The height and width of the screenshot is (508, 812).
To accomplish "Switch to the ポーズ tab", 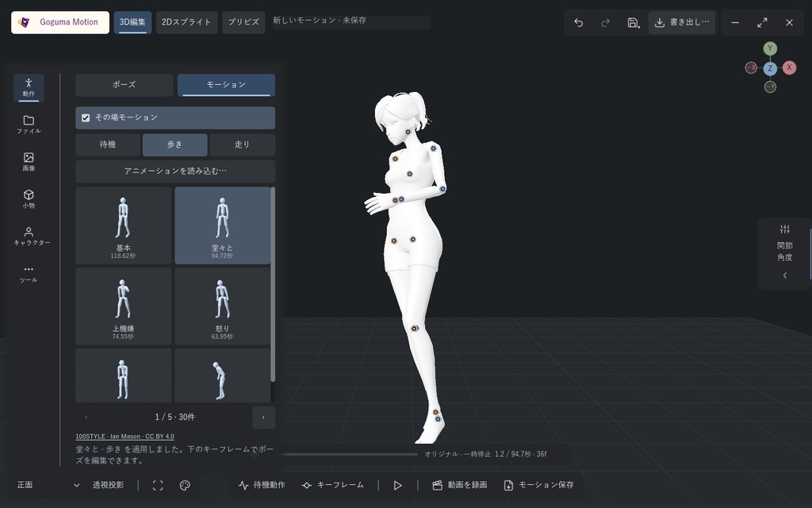I will tap(124, 85).
